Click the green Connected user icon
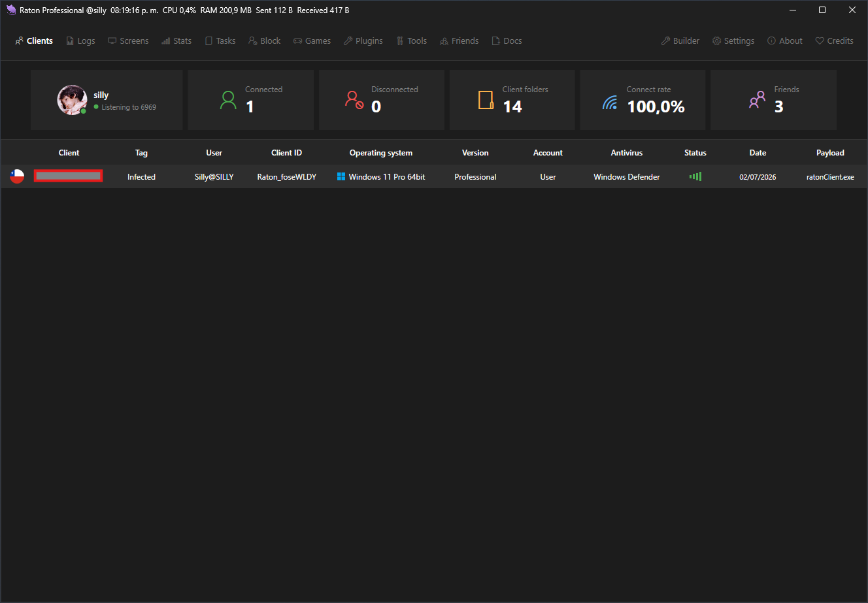 point(228,100)
